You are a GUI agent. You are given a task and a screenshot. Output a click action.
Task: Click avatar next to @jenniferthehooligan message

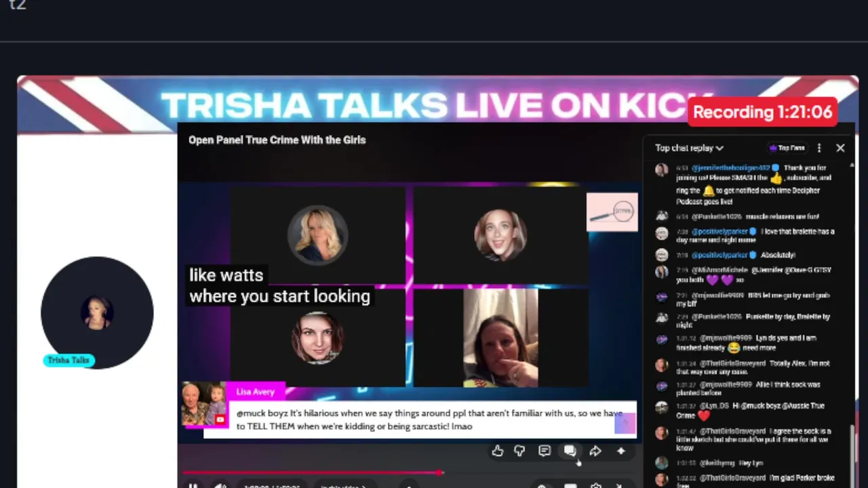tap(661, 169)
